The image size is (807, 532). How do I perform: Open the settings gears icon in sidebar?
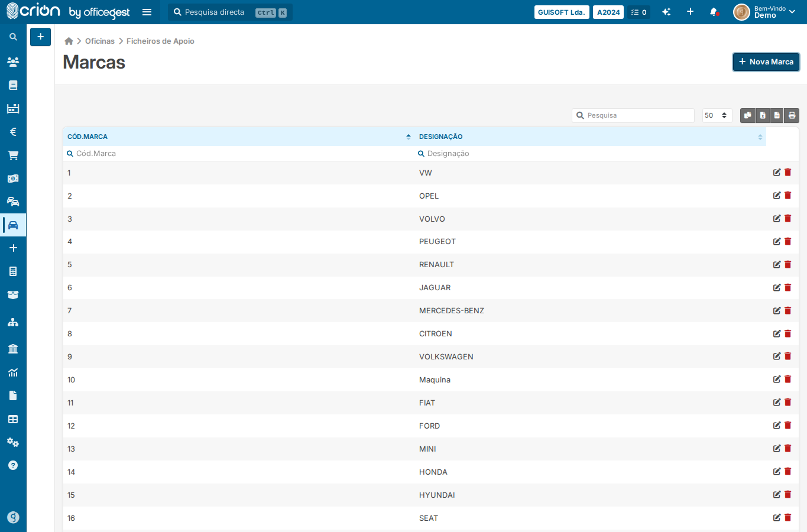coord(13,442)
